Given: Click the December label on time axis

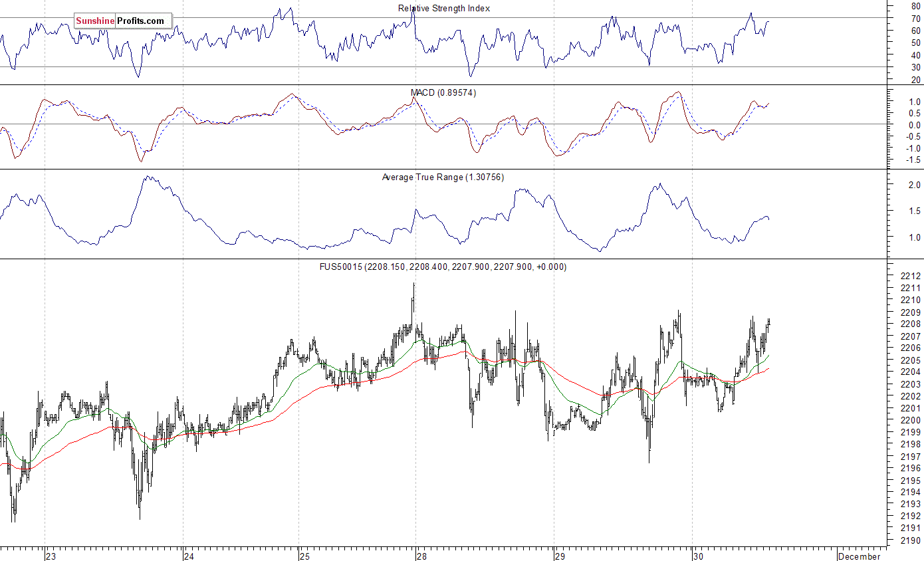Looking at the screenshot, I should (860, 556).
